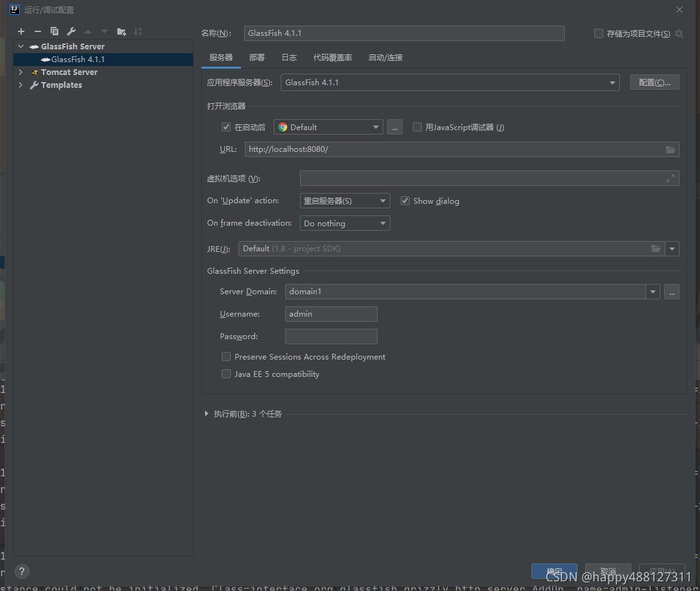The image size is (700, 591).
Task: Move configuration up arrow
Action: (x=88, y=31)
